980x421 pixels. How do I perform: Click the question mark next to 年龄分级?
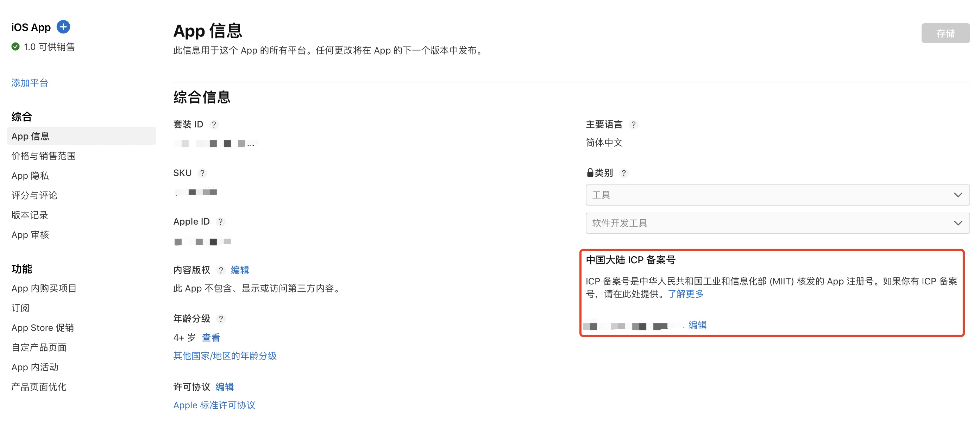(221, 319)
